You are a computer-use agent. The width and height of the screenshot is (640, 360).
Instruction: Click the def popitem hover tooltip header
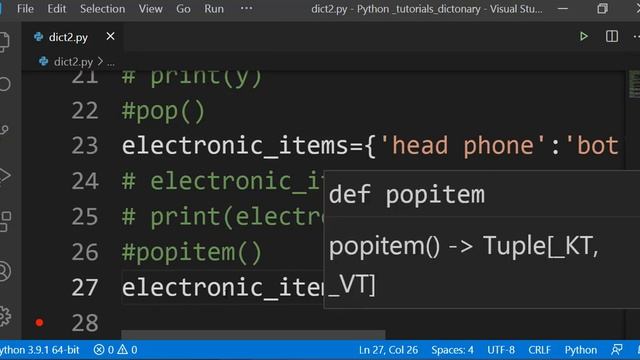(x=407, y=195)
